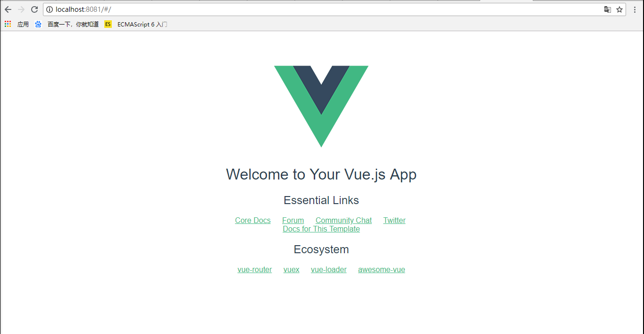Screen dimensions: 644x334
Task: Click the localhost:8081 address bar
Action: (326, 9)
